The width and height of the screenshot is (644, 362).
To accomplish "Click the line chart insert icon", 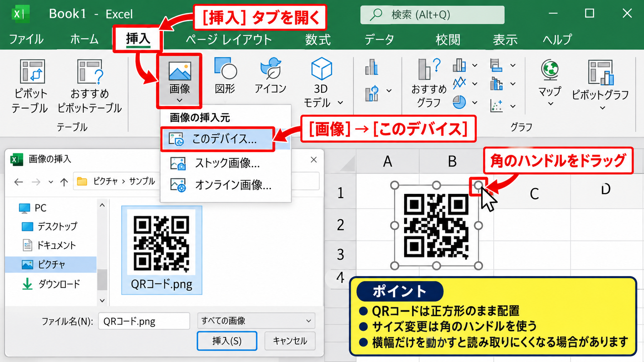I will (x=459, y=83).
